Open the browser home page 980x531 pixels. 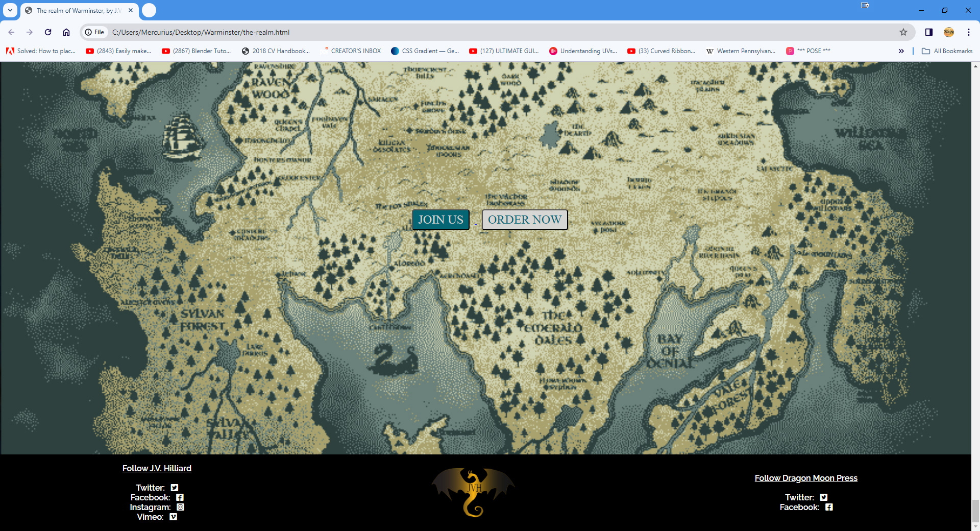[66, 32]
